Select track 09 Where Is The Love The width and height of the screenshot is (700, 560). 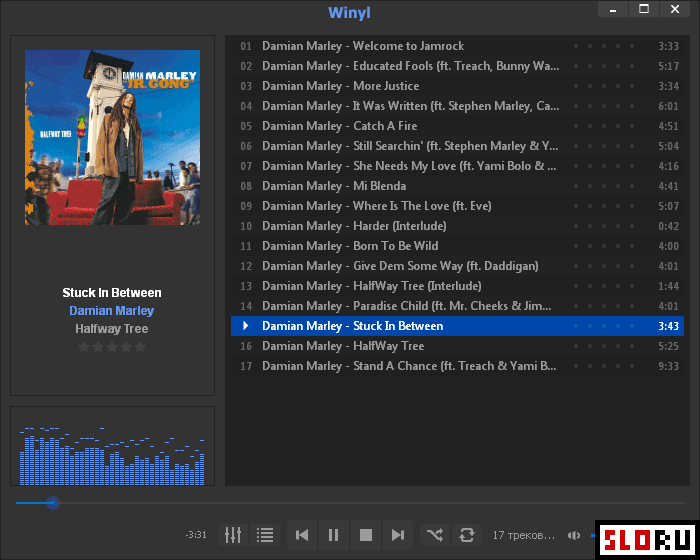point(457,206)
